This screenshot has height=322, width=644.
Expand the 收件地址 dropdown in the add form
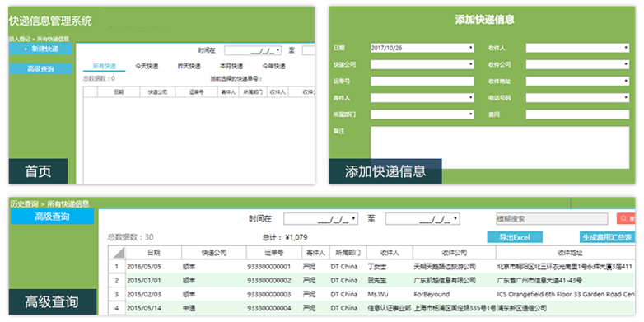tap(626, 82)
